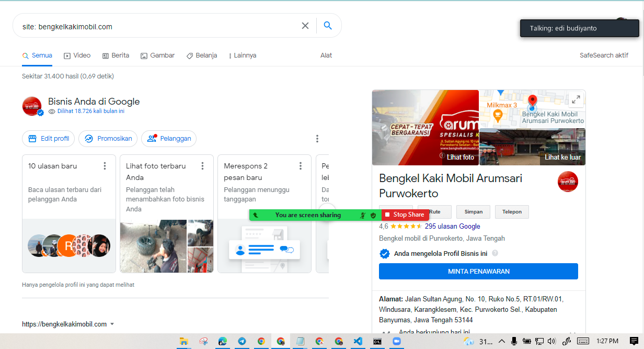Open the 295 ulasan Google link

[453, 227]
